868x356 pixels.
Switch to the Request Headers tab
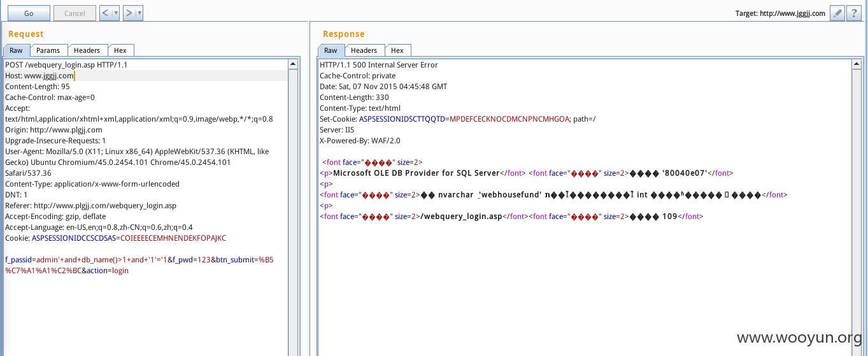point(87,50)
